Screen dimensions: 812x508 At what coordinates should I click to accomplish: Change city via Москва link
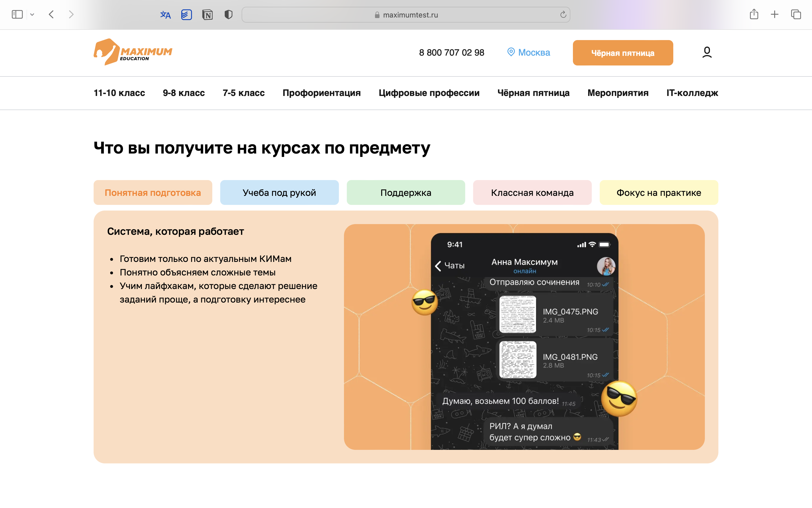tap(534, 53)
